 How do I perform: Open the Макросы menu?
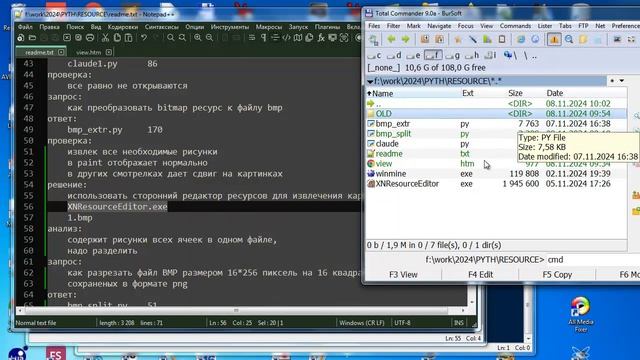[269, 27]
